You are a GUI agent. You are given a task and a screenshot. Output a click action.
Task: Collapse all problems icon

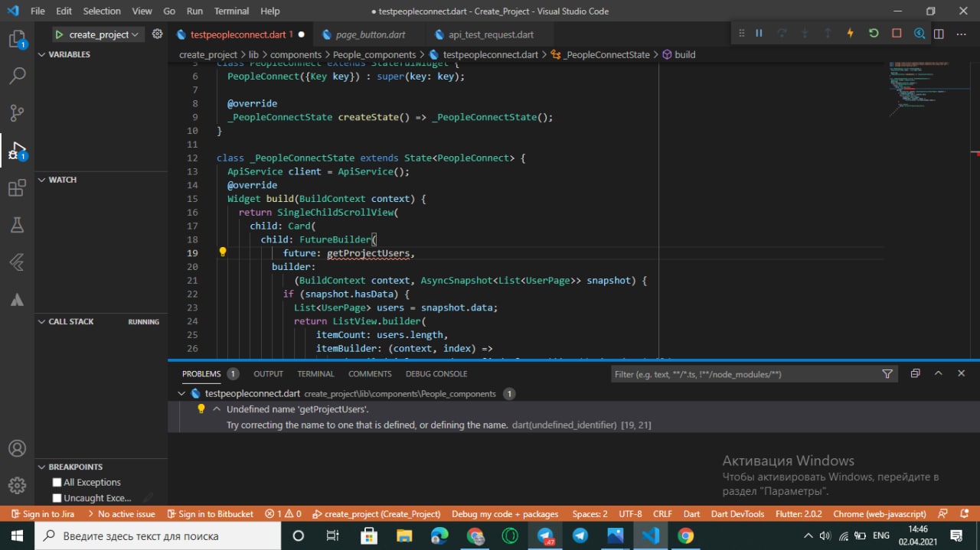click(x=915, y=374)
